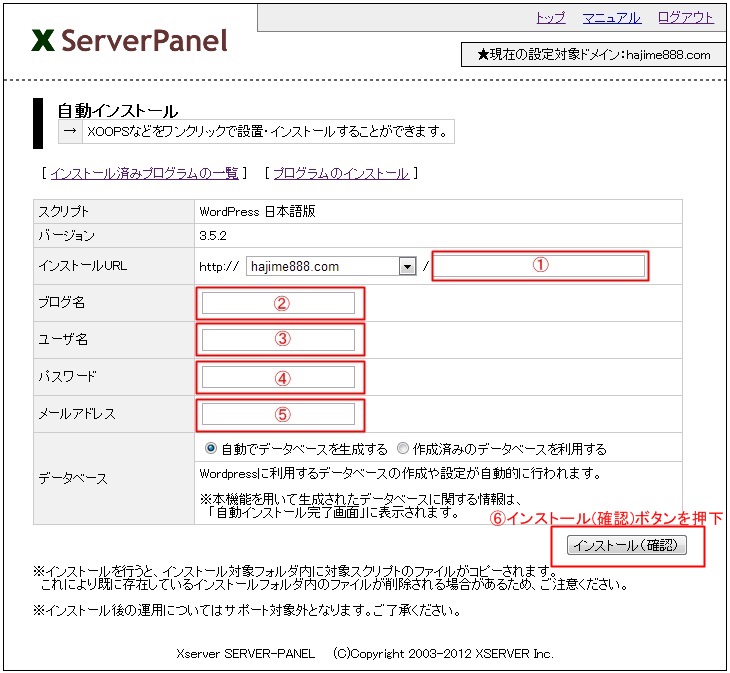730x673 pixels.
Task: Click the WordPress 日本語版 script text
Action: coord(257,211)
